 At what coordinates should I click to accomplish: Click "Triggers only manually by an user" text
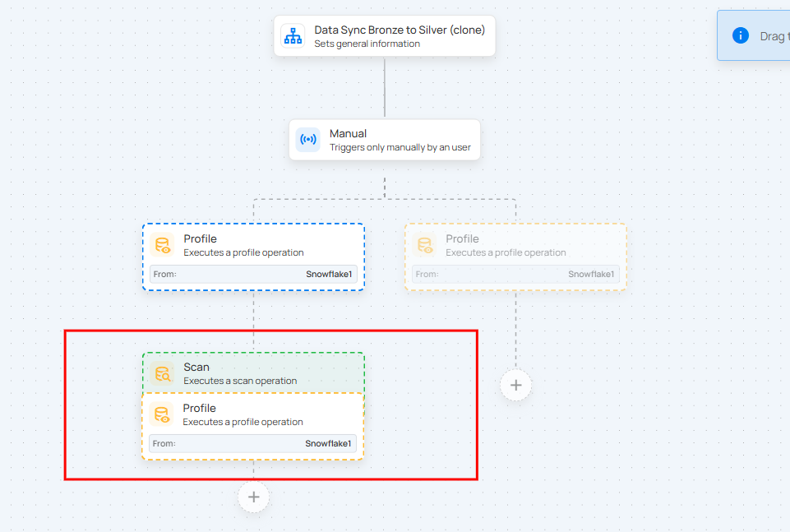pyautogui.click(x=400, y=148)
